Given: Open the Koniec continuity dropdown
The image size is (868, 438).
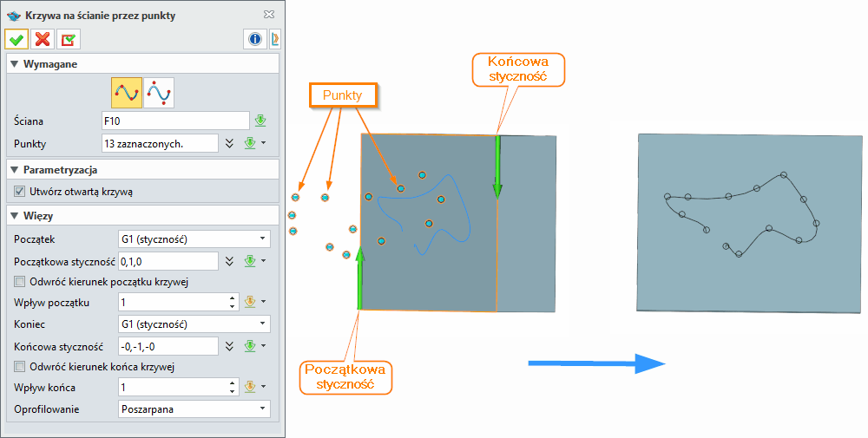Looking at the screenshot, I should click(x=194, y=324).
